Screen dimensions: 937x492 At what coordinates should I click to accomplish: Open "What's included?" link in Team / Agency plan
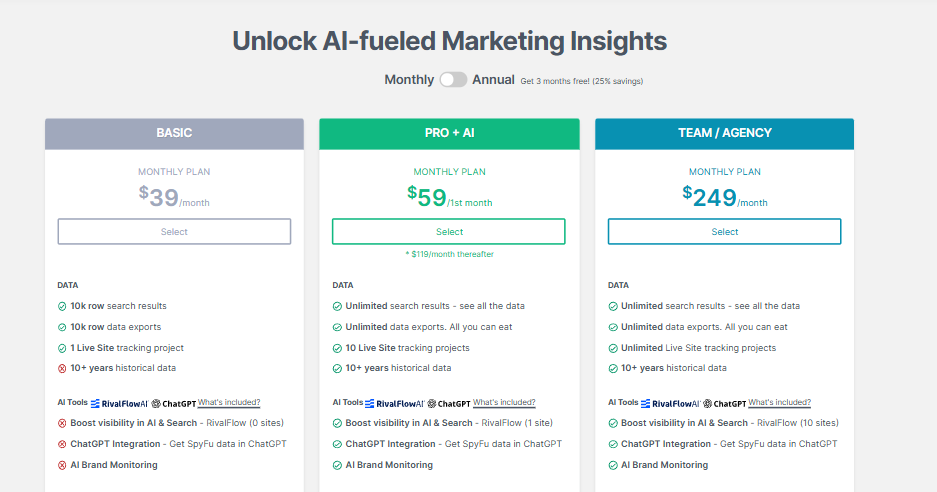[x=779, y=403]
